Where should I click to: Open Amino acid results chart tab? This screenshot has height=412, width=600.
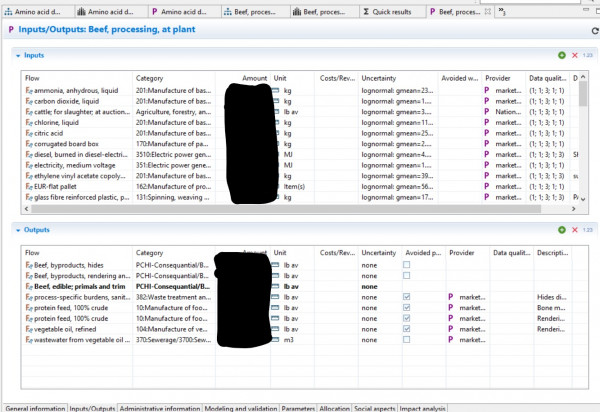(x=111, y=12)
